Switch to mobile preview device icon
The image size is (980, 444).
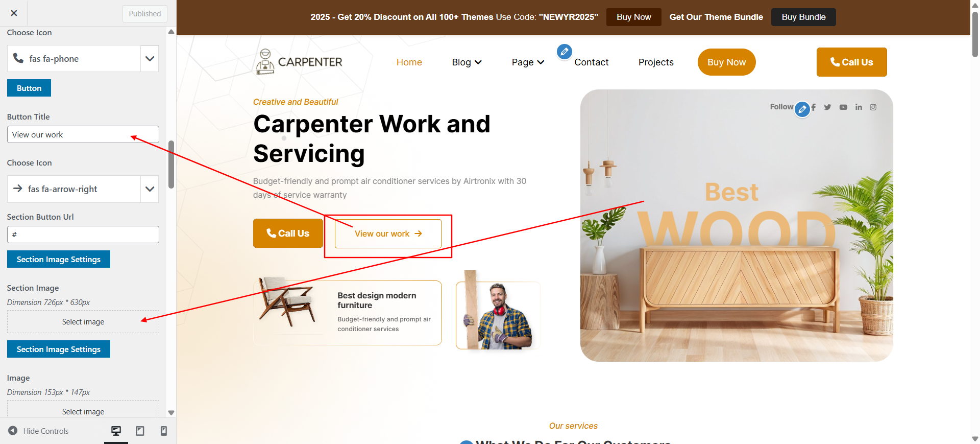pos(163,431)
